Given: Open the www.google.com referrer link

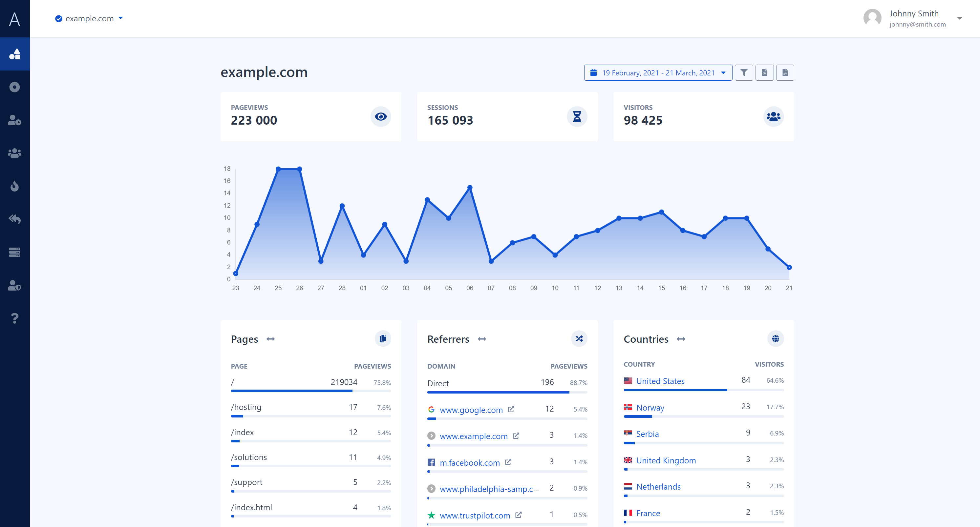Looking at the screenshot, I should click(471, 410).
